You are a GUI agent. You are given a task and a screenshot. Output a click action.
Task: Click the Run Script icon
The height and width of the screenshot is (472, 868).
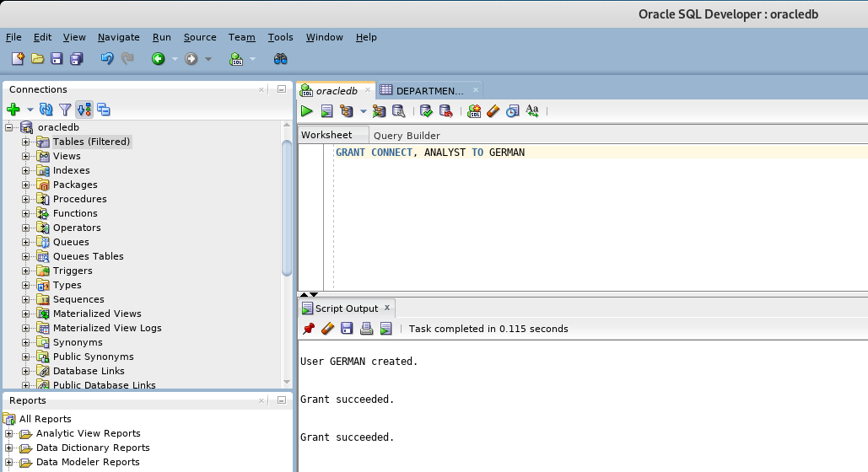pos(326,111)
